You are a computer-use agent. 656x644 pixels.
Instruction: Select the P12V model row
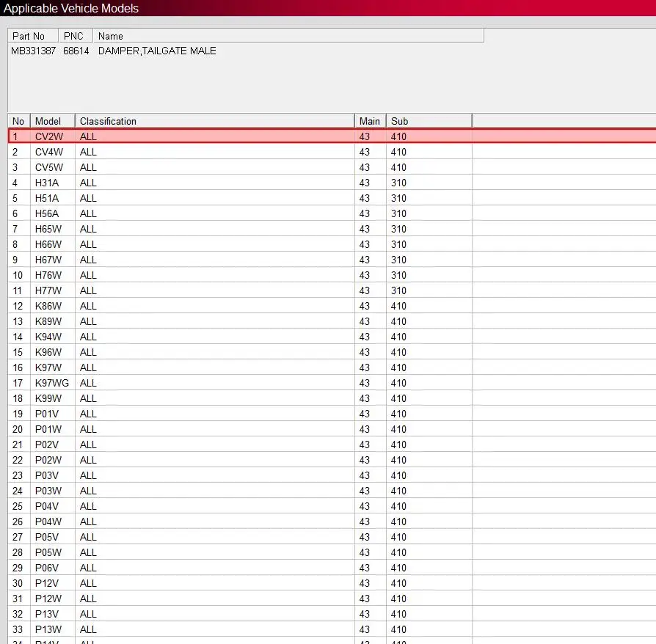332,583
